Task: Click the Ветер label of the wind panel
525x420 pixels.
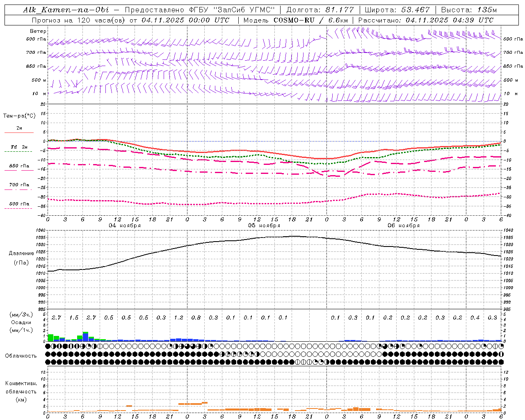Action: [x=38, y=31]
